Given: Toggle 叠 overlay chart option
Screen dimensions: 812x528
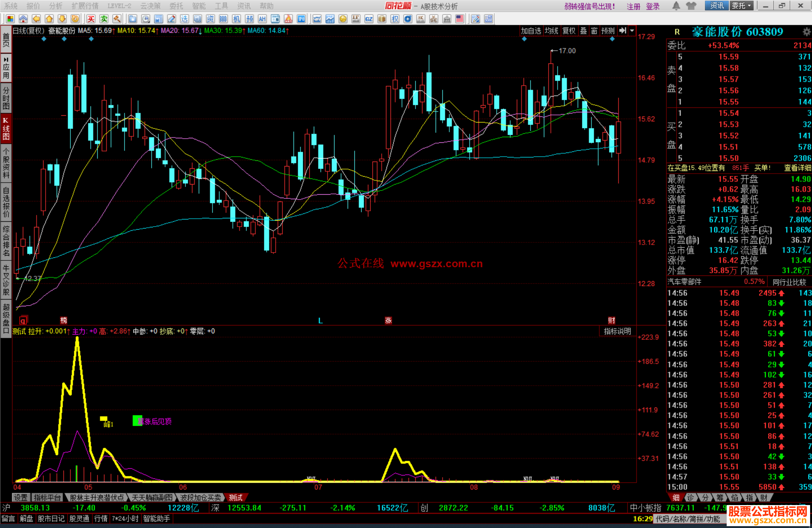Looking at the screenshot, I should coord(583,31).
